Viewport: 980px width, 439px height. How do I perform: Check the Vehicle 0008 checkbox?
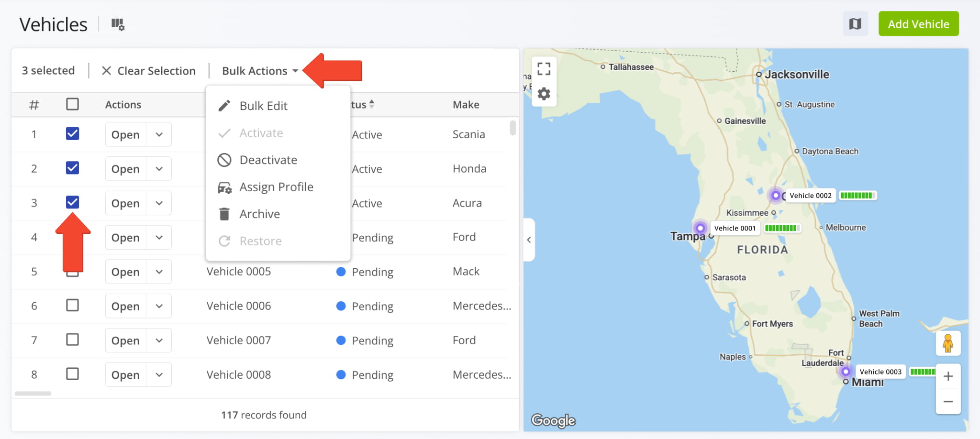72,374
